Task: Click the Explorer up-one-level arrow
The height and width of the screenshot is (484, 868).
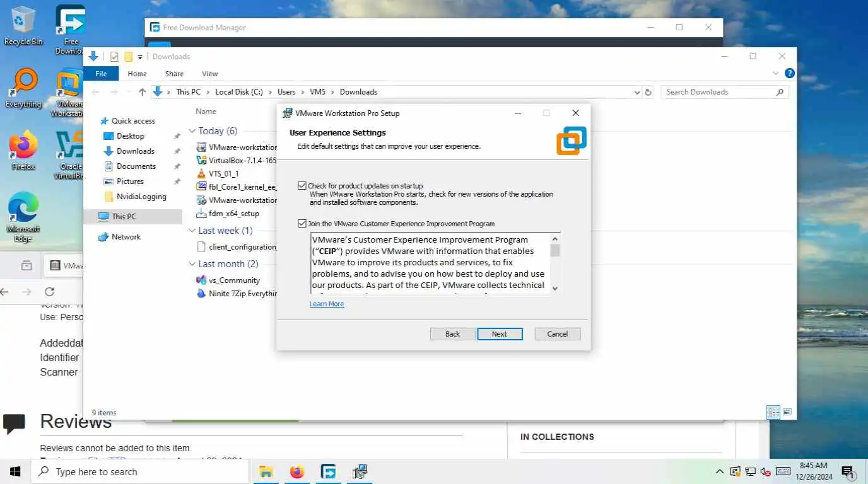Action: [x=142, y=92]
